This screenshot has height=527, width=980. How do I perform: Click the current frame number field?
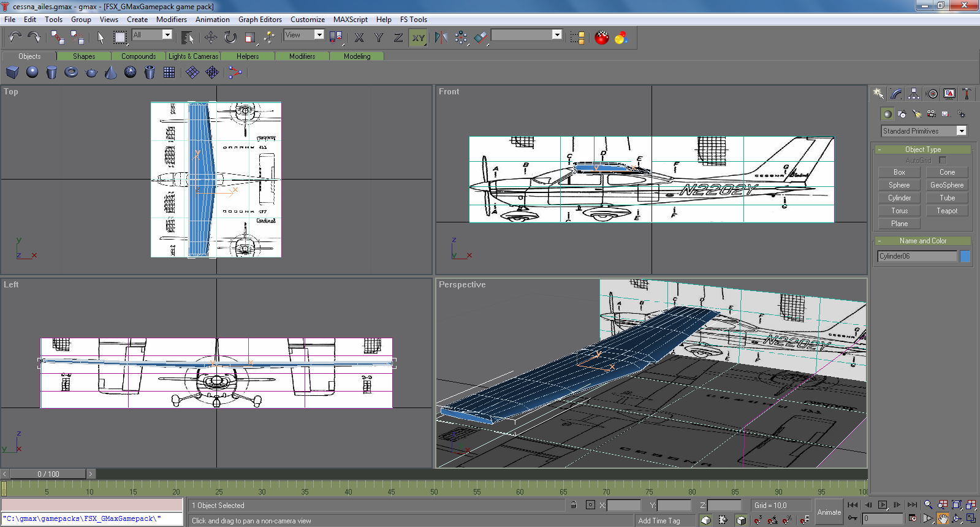pyautogui.click(x=883, y=518)
